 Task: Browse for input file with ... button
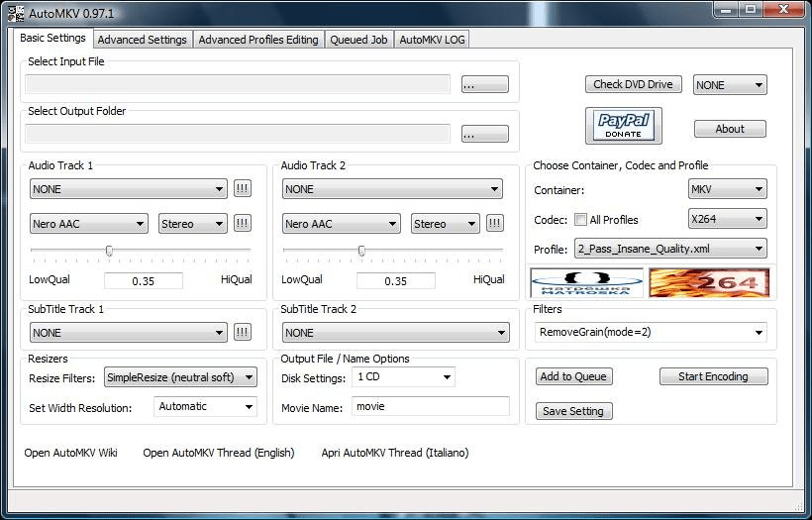(x=484, y=85)
